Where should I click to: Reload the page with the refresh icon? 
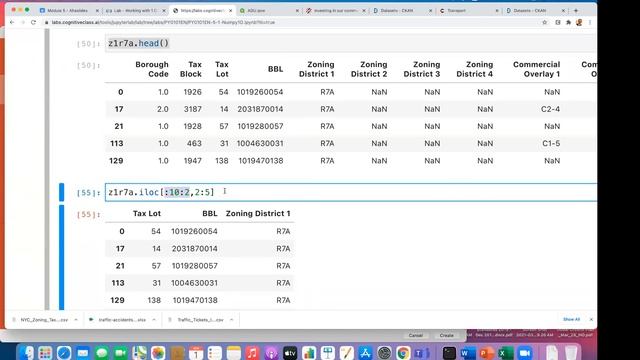[x=33, y=22]
